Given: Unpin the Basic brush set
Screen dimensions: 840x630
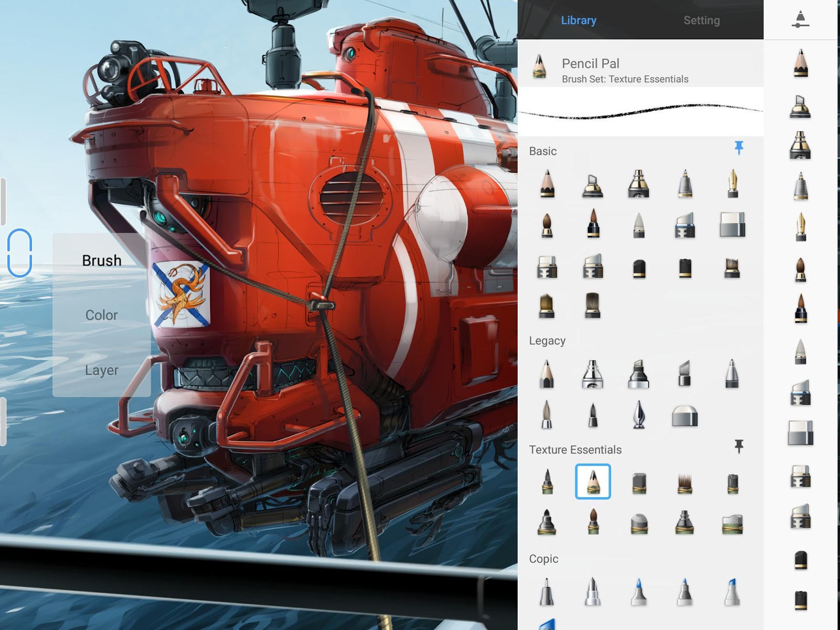Looking at the screenshot, I should point(739,150).
